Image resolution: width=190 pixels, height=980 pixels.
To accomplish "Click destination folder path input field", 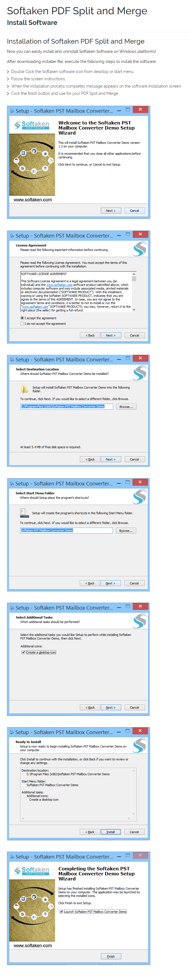I will pyautogui.click(x=66, y=407).
